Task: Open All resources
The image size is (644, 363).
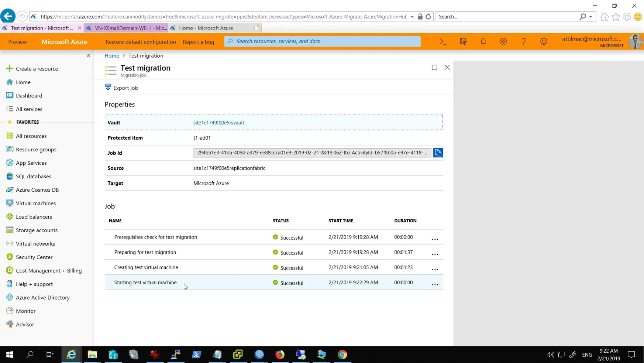Action: pos(27,136)
